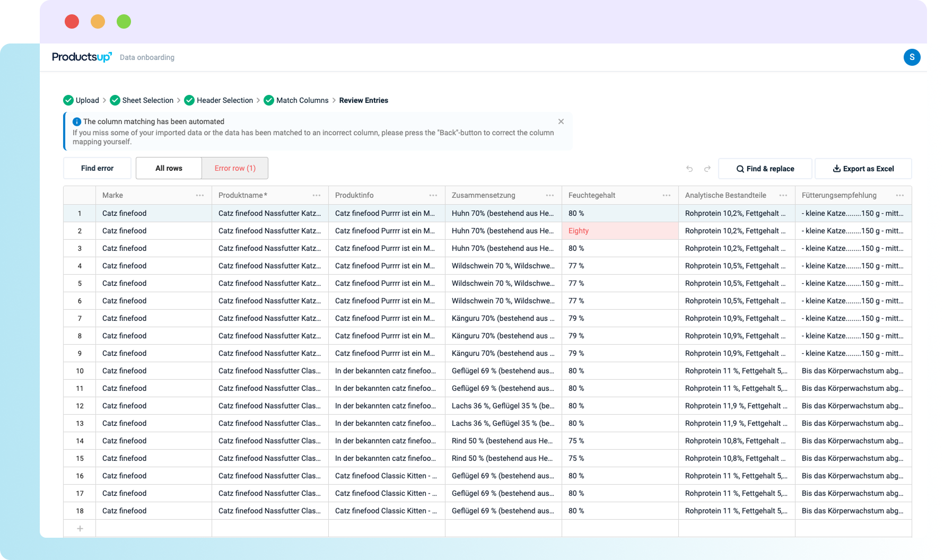Open the user avatar S menu
Viewport: 944px width, 560px height.
click(912, 57)
